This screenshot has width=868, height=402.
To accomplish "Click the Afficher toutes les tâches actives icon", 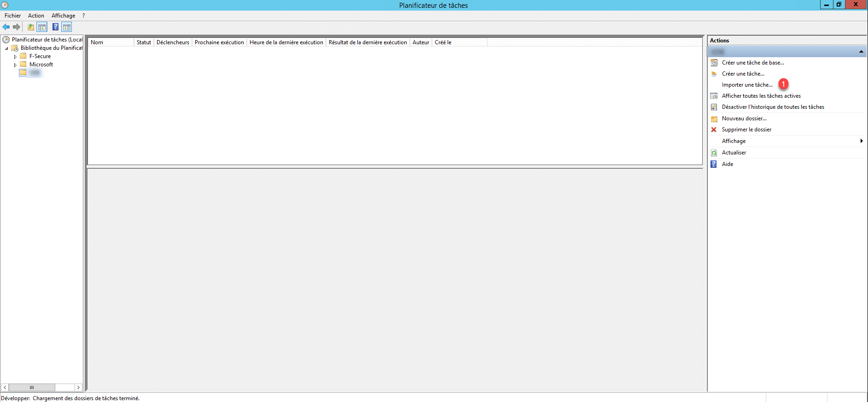I will tap(714, 96).
